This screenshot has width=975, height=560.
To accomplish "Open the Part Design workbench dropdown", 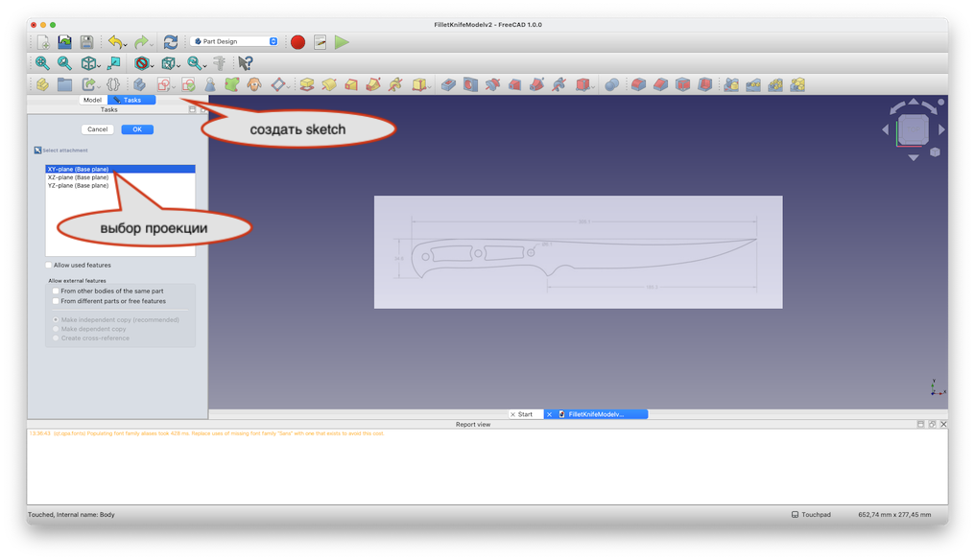I will coord(235,42).
